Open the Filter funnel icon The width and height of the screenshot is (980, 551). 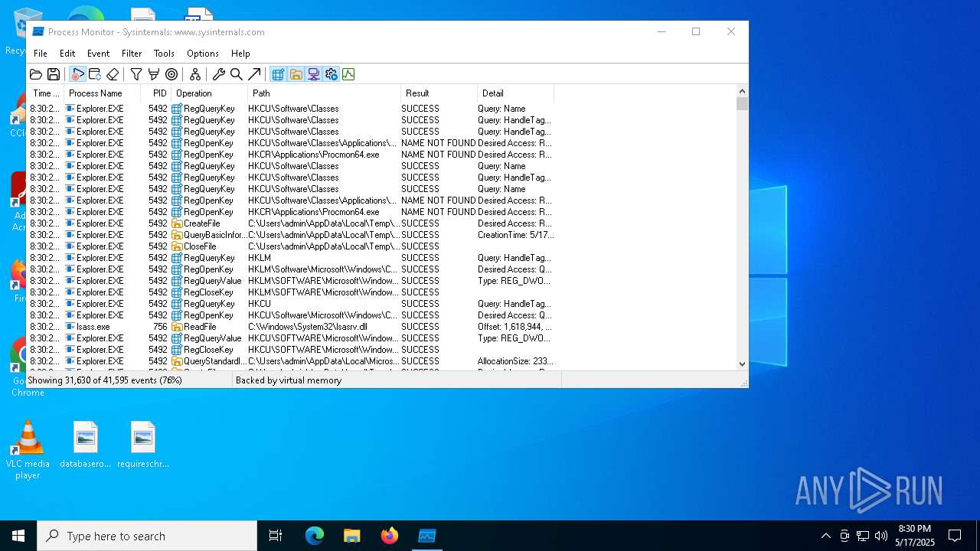click(136, 74)
